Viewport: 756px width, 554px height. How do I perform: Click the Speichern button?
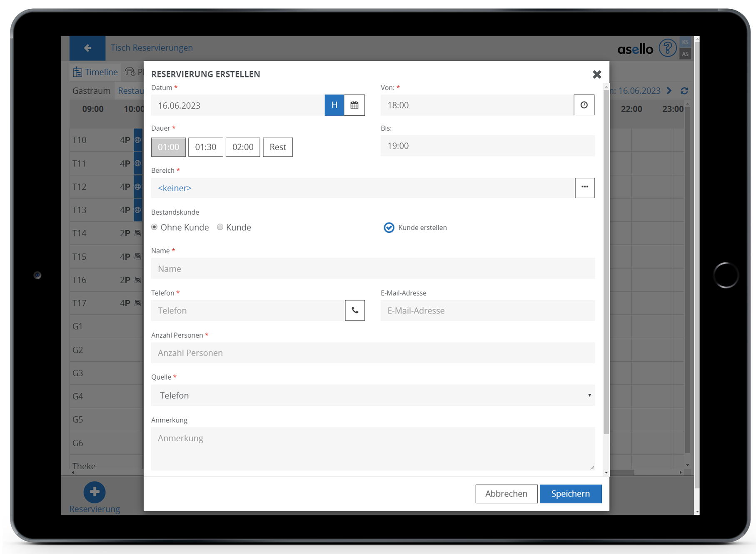[x=570, y=494]
